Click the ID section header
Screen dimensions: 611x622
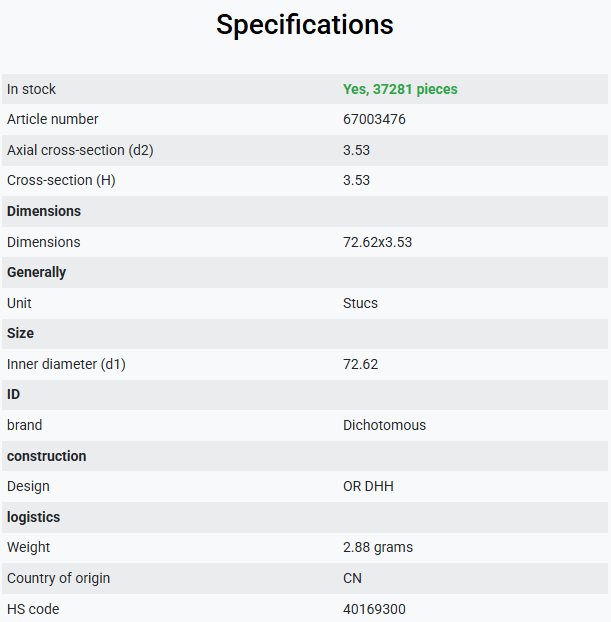13,395
